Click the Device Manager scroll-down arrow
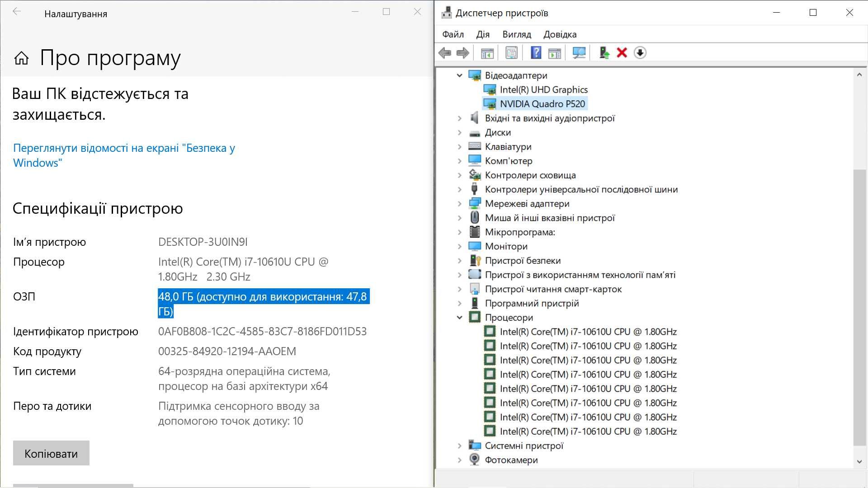Image resolution: width=868 pixels, height=488 pixels. coord(859,462)
